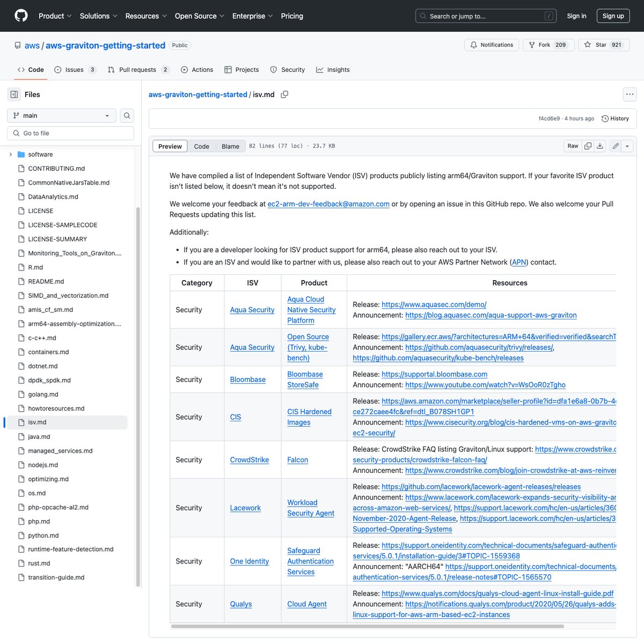Open the notifications bell button

[492, 45]
